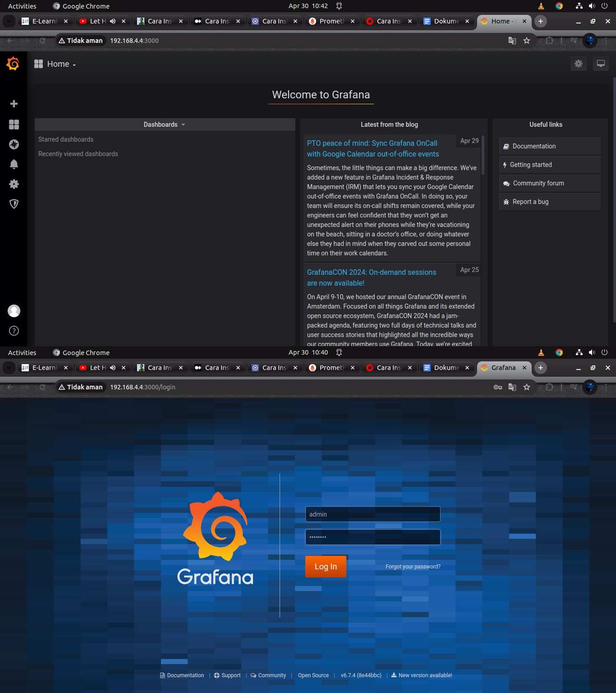Click Activities in the upper top bar
The image size is (616, 693).
[22, 6]
